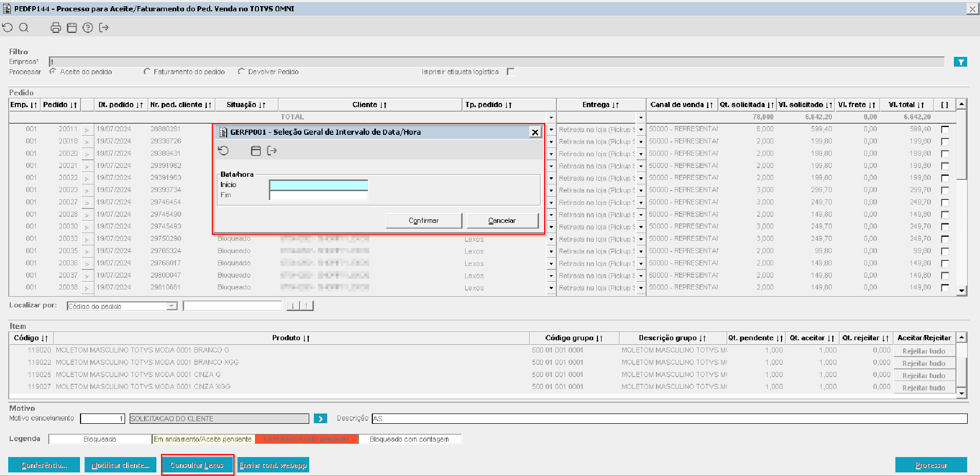Open the detail arrow for pedido 20027
Screen dimensions: 980x476
[x=87, y=203]
